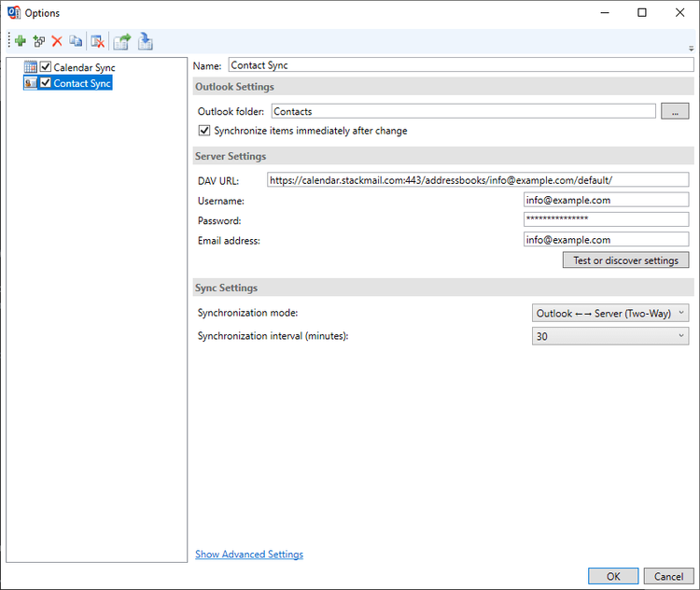The width and height of the screenshot is (700, 590).
Task: Click the Options window app icon
Action: (x=14, y=12)
